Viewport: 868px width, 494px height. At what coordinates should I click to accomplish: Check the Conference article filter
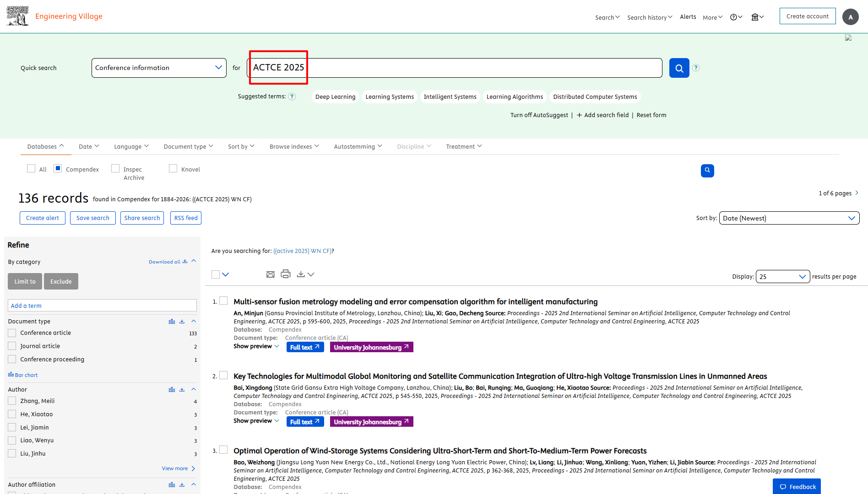[x=12, y=333]
